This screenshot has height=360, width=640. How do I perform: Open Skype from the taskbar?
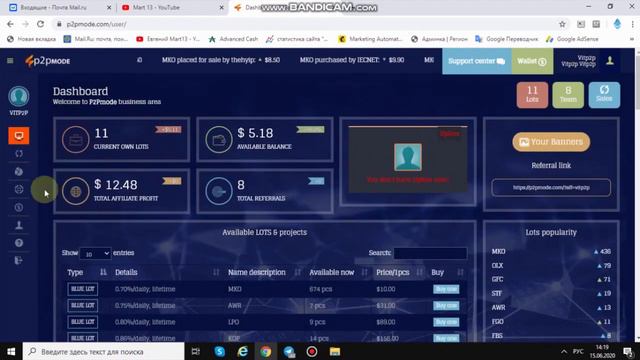coord(220,351)
